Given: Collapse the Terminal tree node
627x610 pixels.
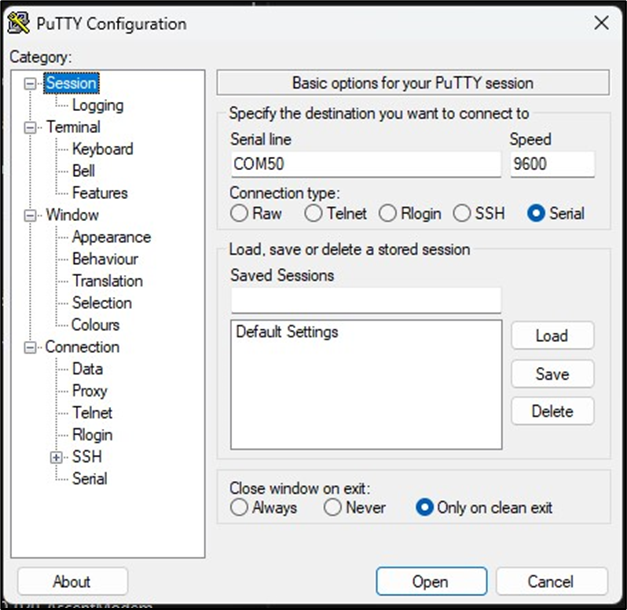Looking at the screenshot, I should point(30,127).
